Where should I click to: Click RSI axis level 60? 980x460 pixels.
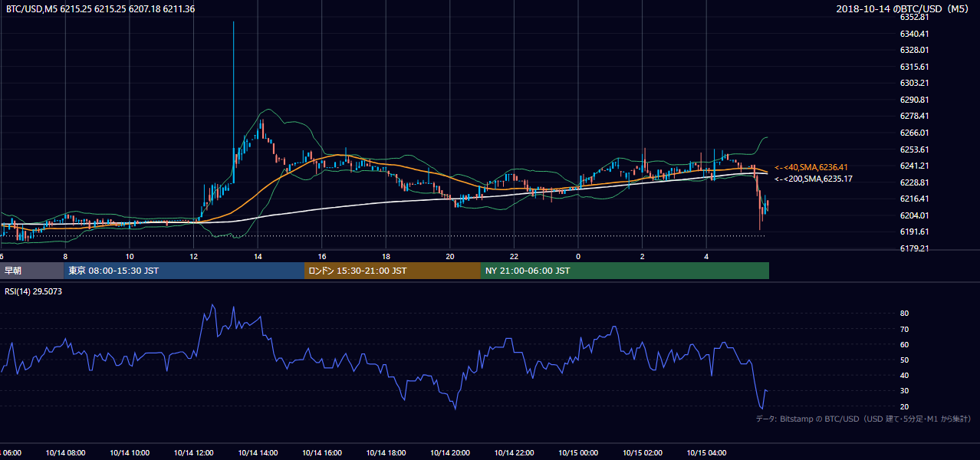[904, 344]
